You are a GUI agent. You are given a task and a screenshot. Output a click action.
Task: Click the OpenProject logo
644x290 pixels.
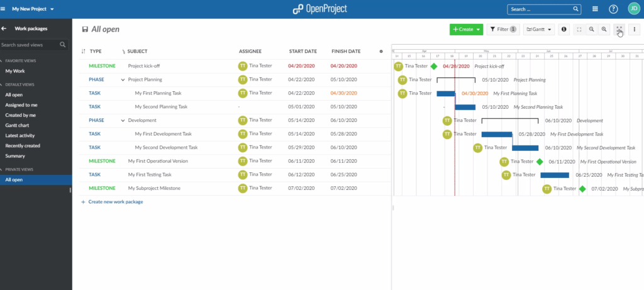[320, 9]
